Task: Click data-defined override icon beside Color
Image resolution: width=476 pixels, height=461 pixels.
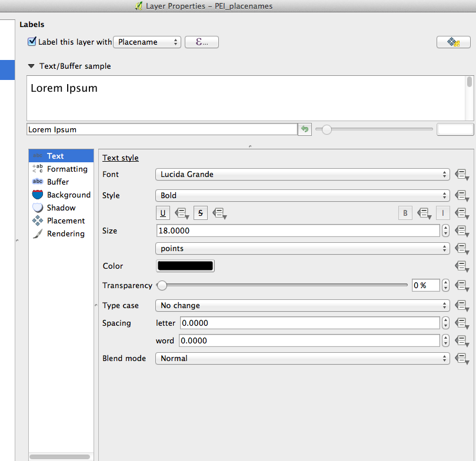Action: pos(461,266)
